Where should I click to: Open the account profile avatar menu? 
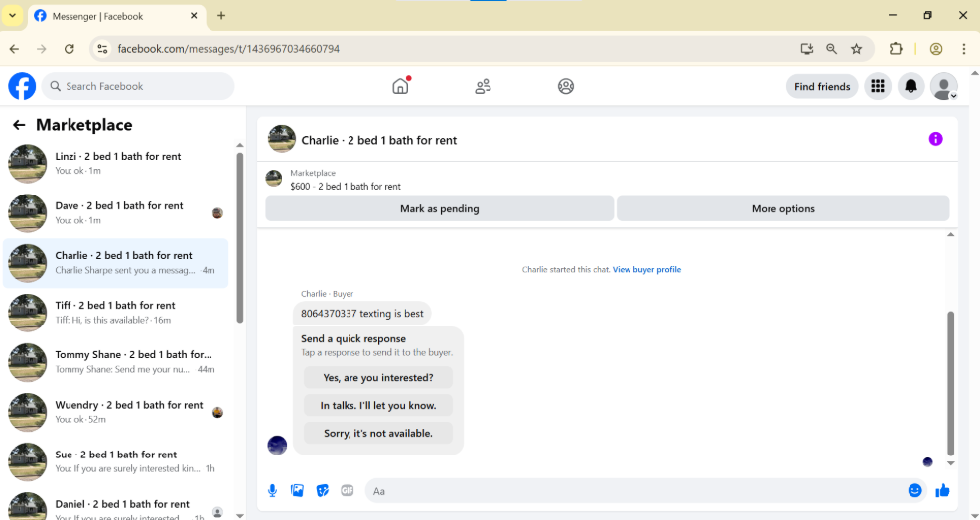[x=943, y=86]
